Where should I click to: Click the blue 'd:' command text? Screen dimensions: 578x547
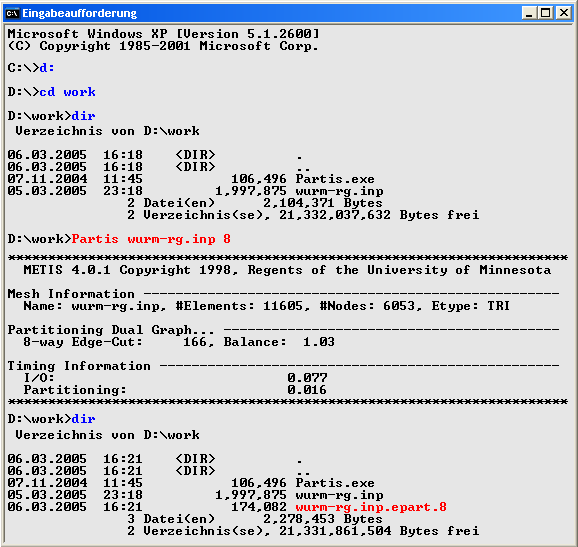pyautogui.click(x=47, y=68)
